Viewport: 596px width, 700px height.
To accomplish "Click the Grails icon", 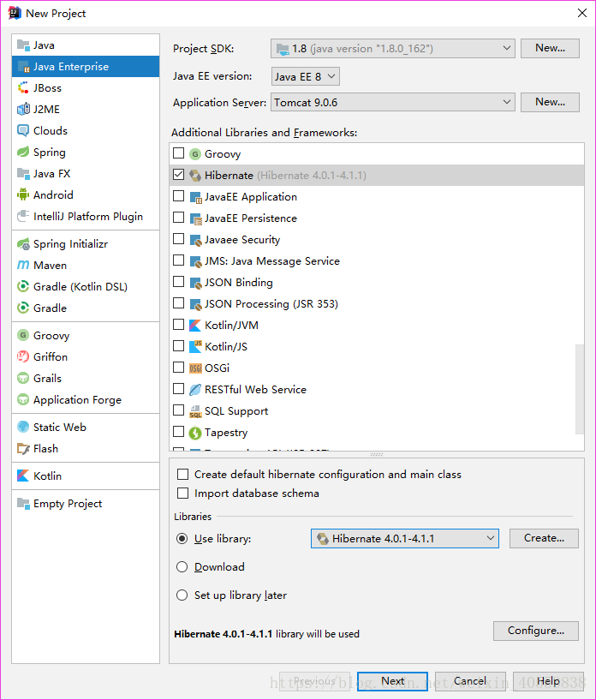I will [23, 378].
